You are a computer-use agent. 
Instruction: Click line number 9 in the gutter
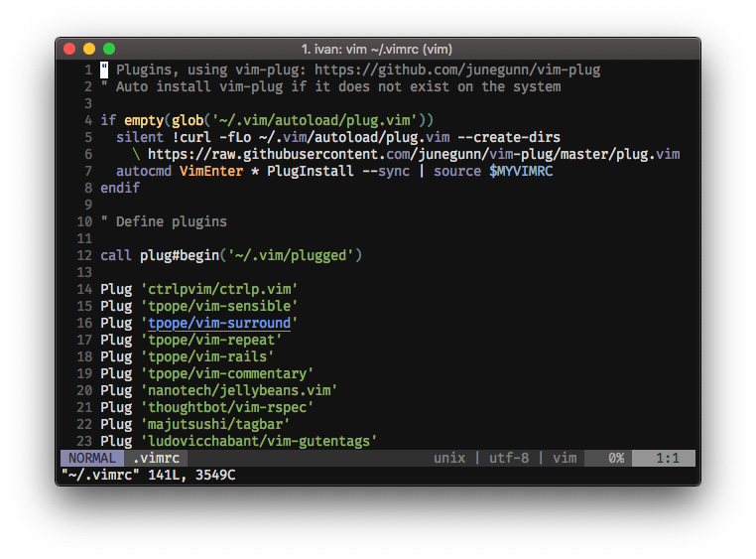[87, 205]
